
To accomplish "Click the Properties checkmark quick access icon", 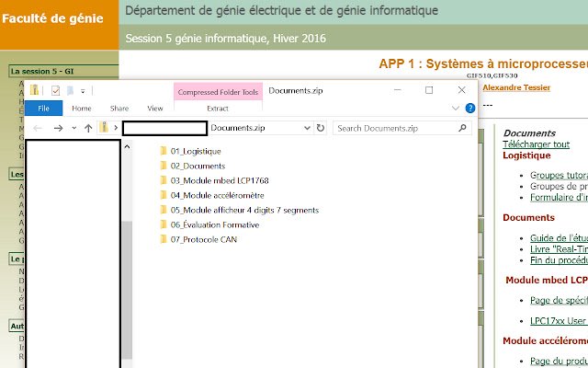I will pyautogui.click(x=55, y=90).
